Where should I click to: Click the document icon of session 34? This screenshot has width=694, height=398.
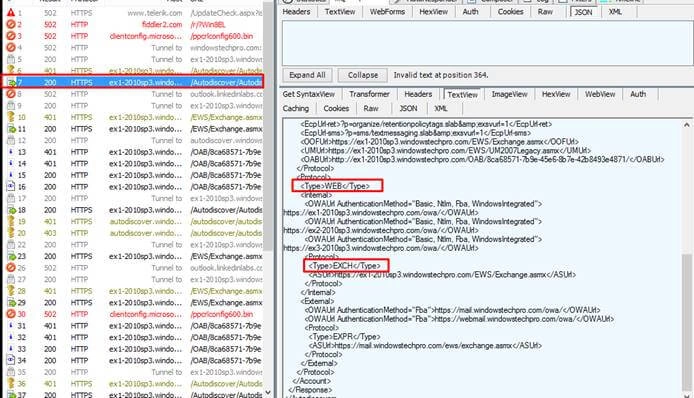click(x=11, y=360)
